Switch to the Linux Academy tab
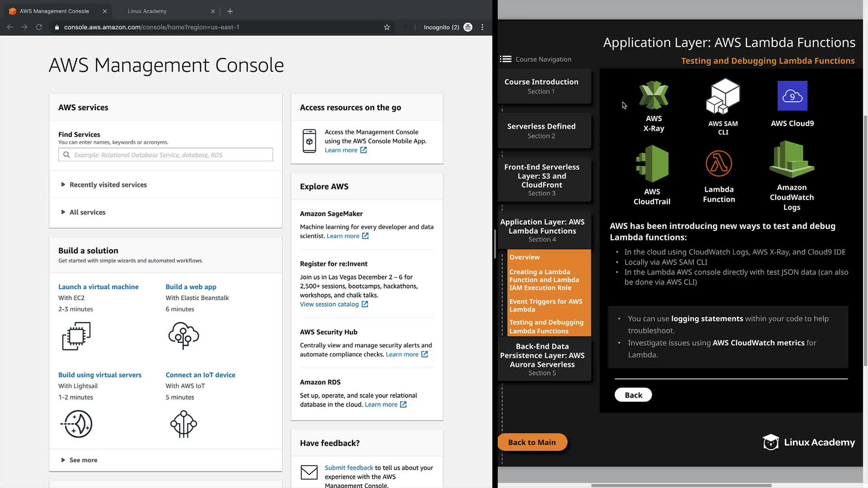Viewport: 868px width, 488px height. [147, 11]
